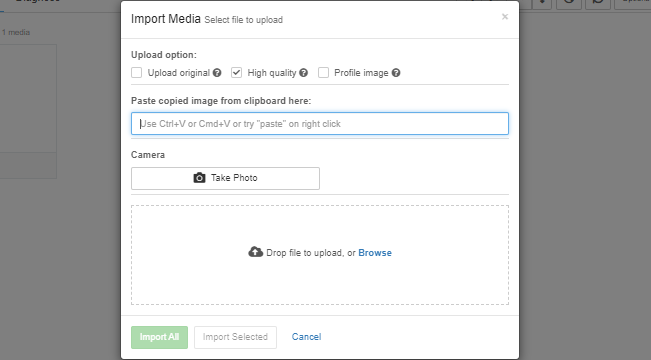
Task: Click the 'High quality' label text
Action: click(272, 73)
